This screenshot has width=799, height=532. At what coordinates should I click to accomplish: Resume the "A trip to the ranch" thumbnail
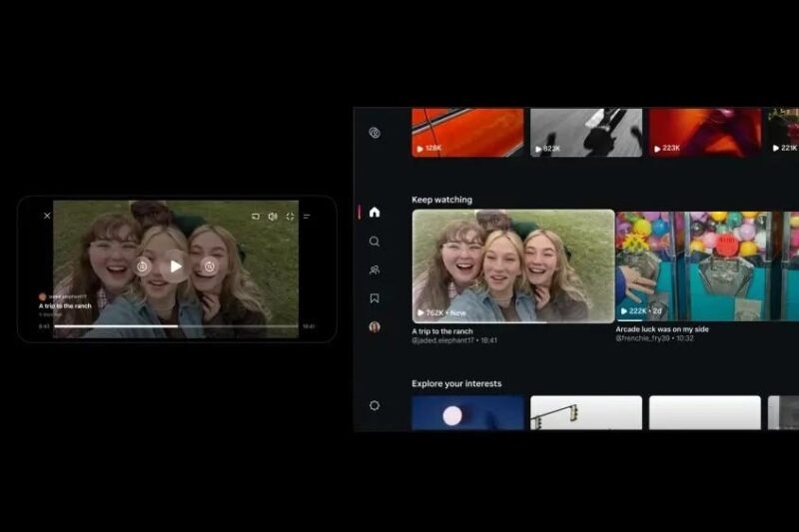513,266
